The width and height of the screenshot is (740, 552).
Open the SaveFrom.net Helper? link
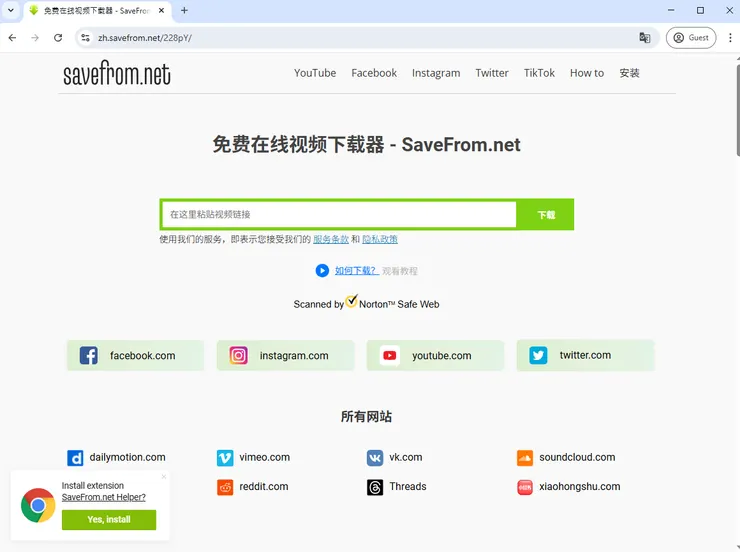click(x=103, y=497)
